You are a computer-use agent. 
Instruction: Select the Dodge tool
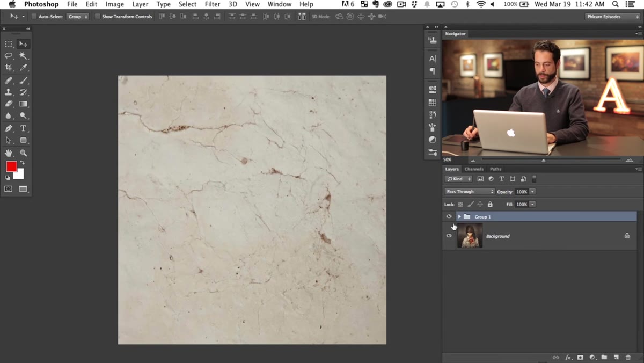point(23,116)
